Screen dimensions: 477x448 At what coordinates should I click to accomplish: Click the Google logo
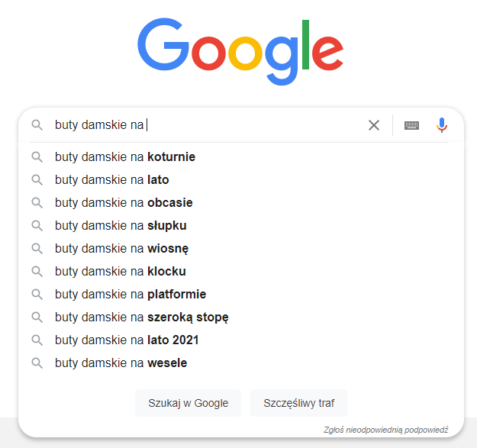(x=240, y=51)
